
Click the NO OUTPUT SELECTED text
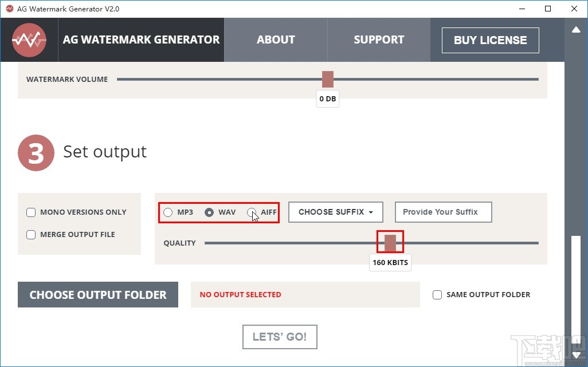[x=240, y=295]
